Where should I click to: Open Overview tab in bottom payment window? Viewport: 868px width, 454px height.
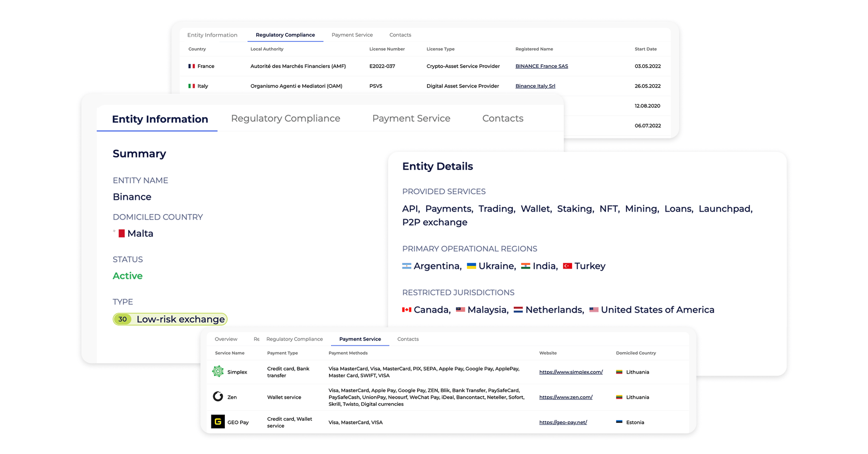pyautogui.click(x=226, y=339)
